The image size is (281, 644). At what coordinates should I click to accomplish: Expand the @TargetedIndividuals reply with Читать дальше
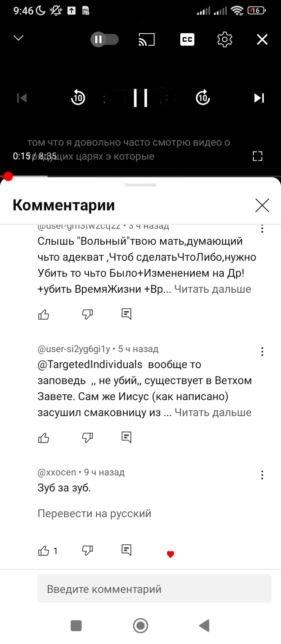pyautogui.click(x=213, y=412)
